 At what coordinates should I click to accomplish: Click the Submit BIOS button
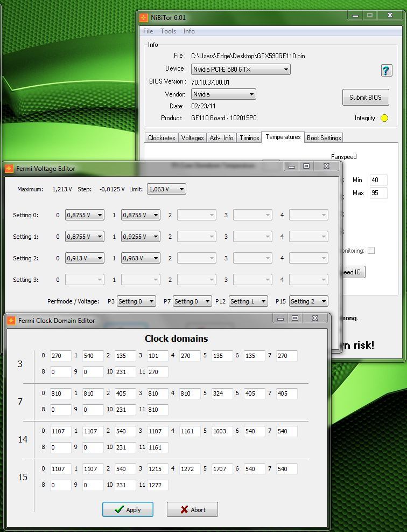(x=366, y=98)
